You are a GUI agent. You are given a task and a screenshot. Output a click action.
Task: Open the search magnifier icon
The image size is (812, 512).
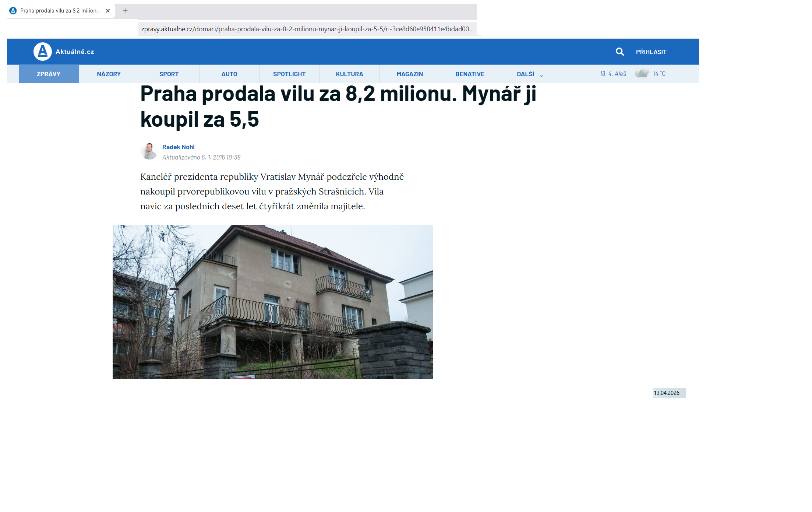pos(620,52)
